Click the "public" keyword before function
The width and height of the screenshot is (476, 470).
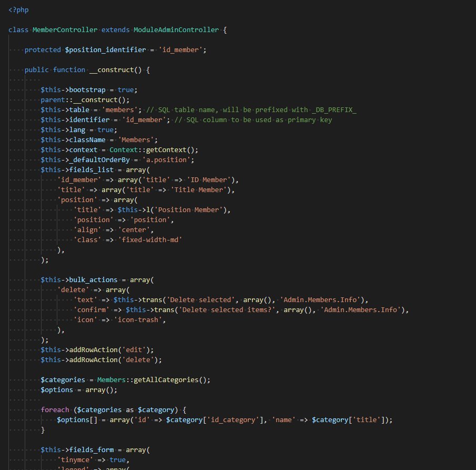pos(37,70)
